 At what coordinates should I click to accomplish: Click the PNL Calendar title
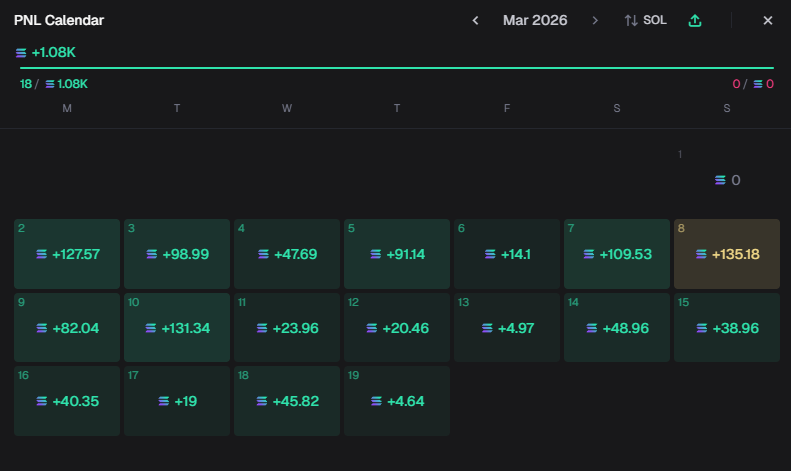tap(59, 20)
